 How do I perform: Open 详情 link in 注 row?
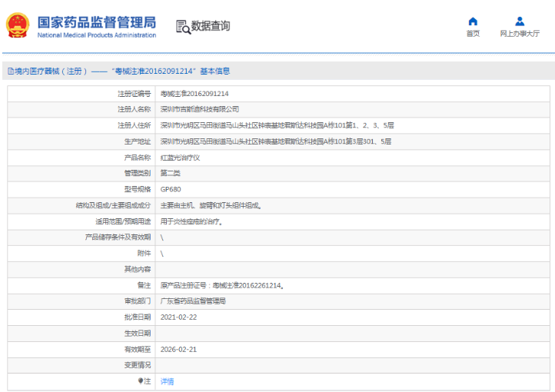point(167,381)
